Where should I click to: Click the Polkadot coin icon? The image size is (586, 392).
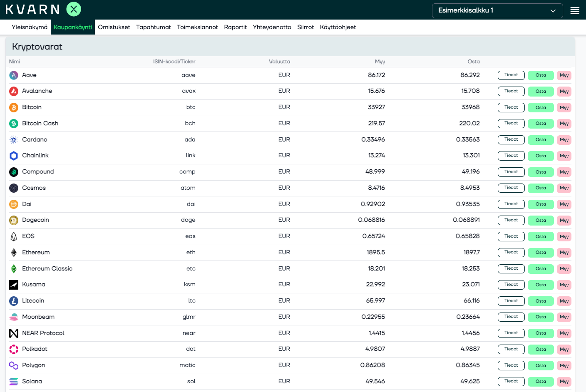point(14,349)
